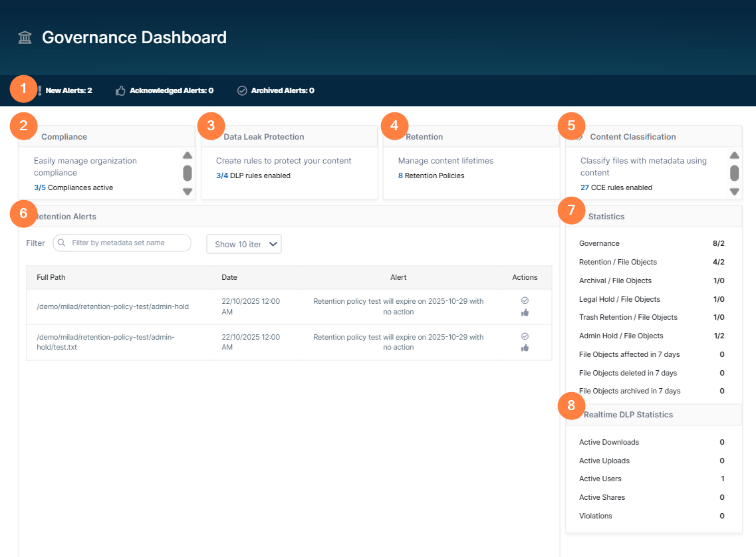Open the Show 10 items dropdown
This screenshot has height=557, width=756.
[244, 244]
